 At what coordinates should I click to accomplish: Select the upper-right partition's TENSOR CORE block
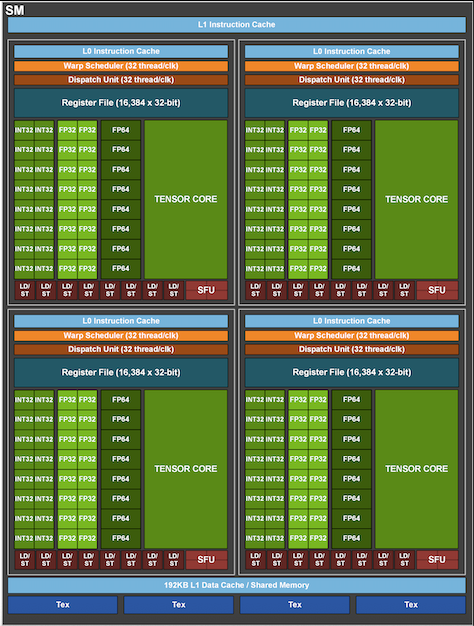(416, 199)
